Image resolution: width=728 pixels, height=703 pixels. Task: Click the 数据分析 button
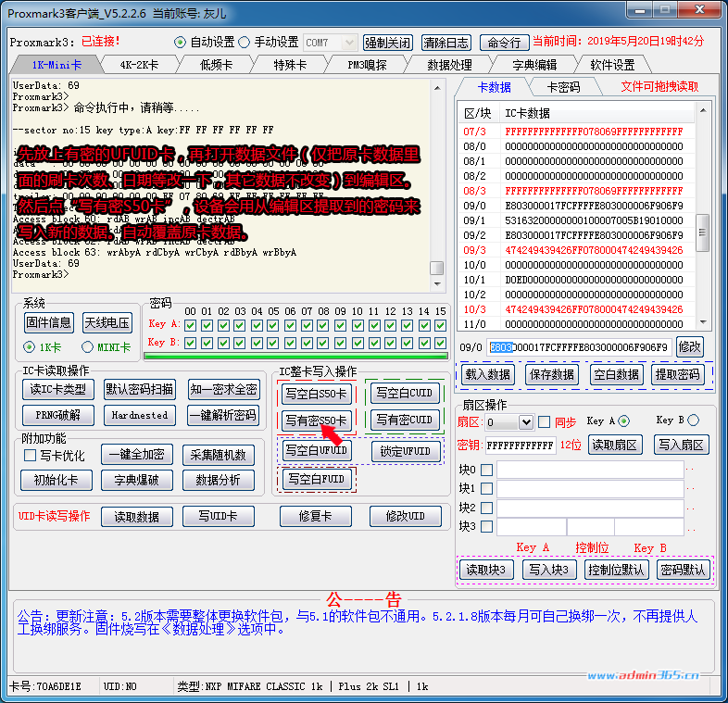click(x=219, y=480)
